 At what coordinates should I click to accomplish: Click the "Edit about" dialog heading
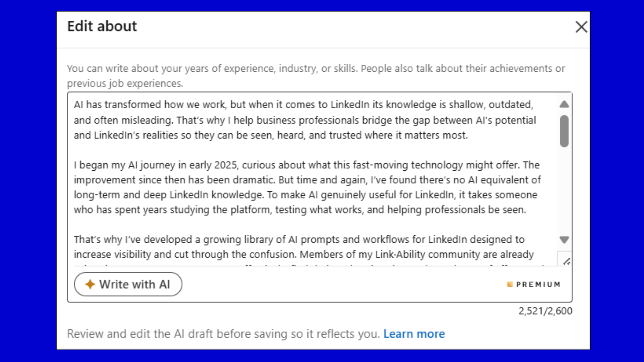point(102,26)
